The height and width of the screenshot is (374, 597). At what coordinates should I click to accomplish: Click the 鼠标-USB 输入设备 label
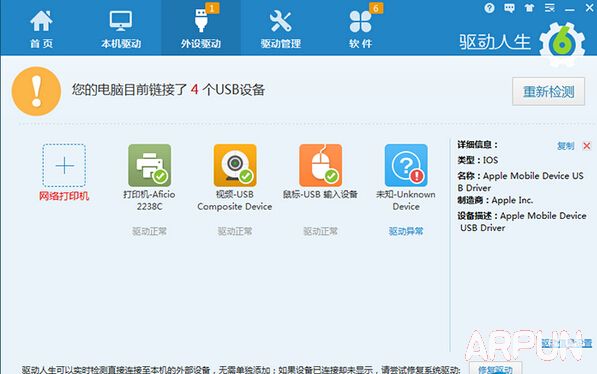click(321, 195)
